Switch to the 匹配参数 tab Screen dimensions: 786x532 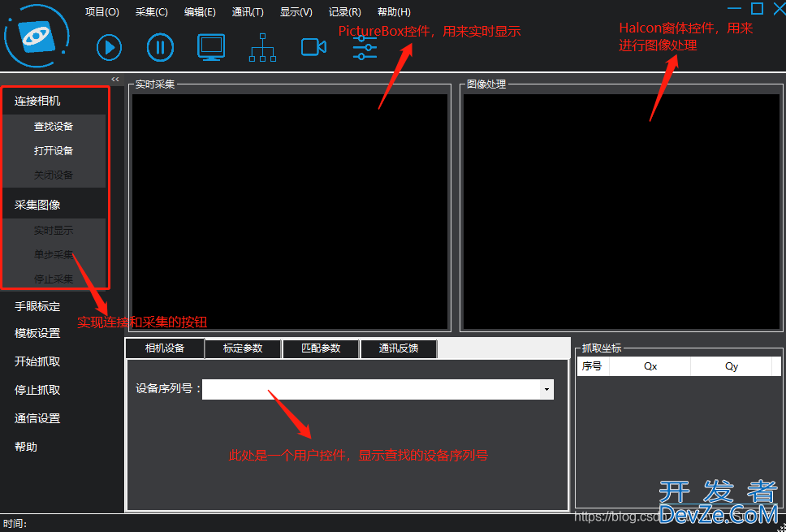321,348
